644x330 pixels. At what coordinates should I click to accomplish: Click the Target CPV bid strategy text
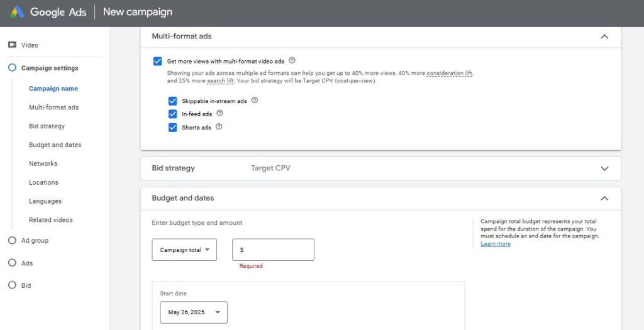point(270,168)
